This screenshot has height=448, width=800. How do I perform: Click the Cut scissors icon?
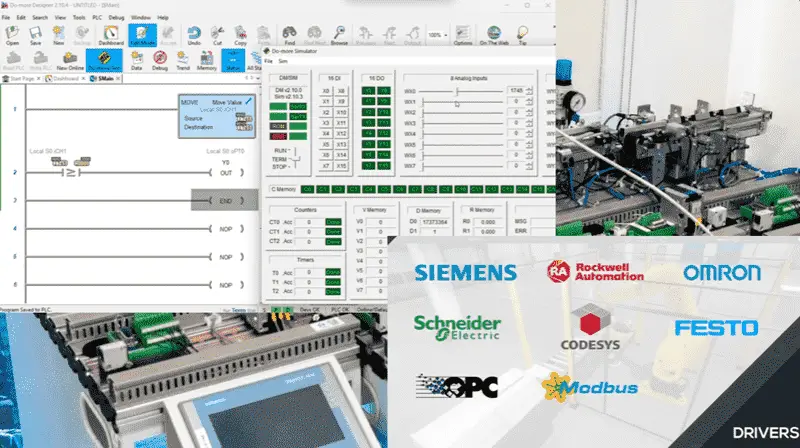click(217, 35)
